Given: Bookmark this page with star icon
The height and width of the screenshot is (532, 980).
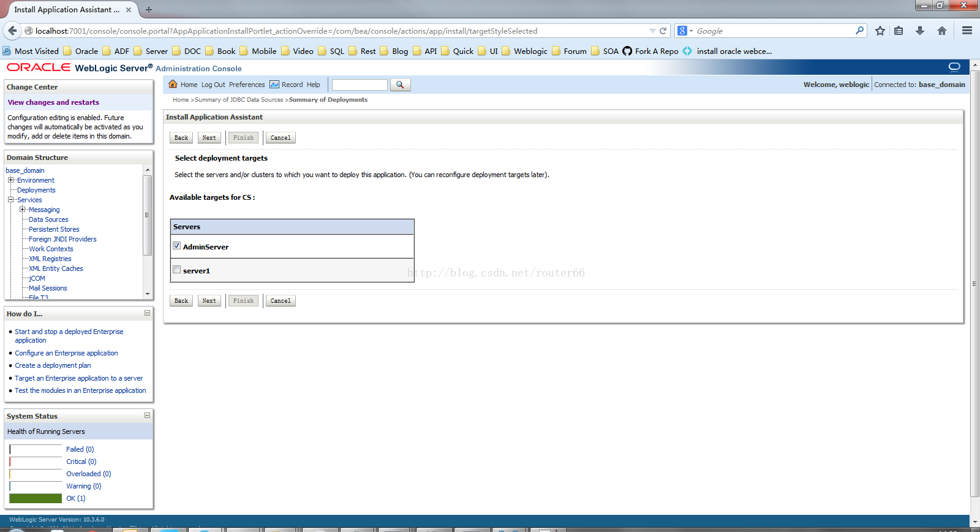Looking at the screenshot, I should tap(880, 31).
